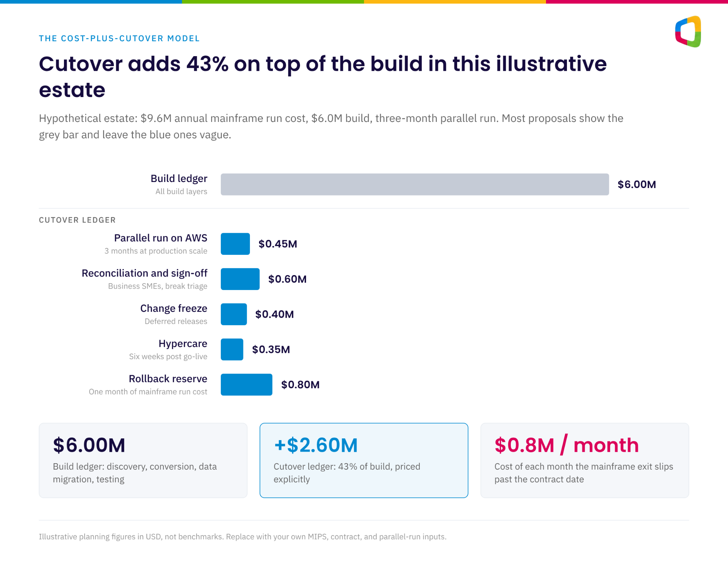Click the '$0.80M' value label
The image size is (728, 567).
point(300,385)
